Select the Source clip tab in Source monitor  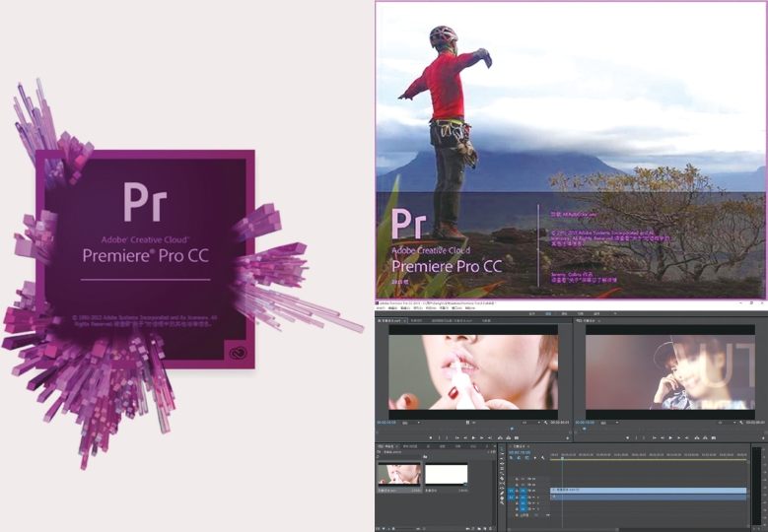pyautogui.click(x=389, y=320)
